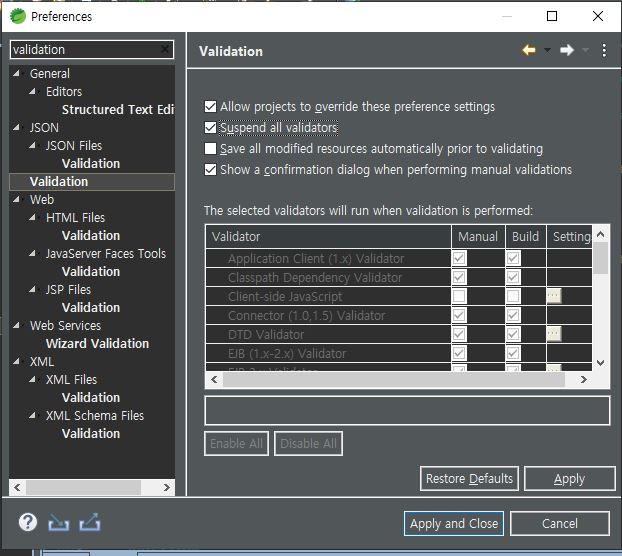Click the Apply and Close button
The width and height of the screenshot is (622, 556).
[453, 523]
